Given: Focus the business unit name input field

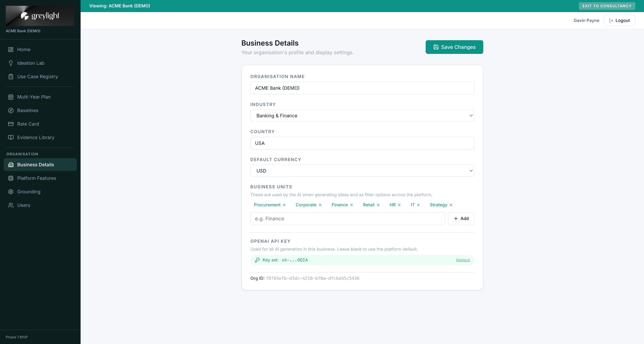Looking at the screenshot, I should coord(347,219).
